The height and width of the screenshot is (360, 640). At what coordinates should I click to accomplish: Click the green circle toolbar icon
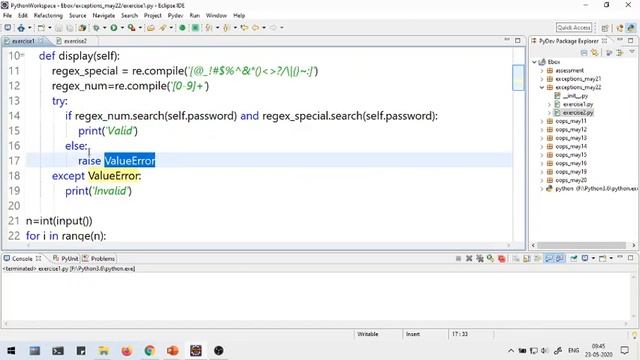182,28
